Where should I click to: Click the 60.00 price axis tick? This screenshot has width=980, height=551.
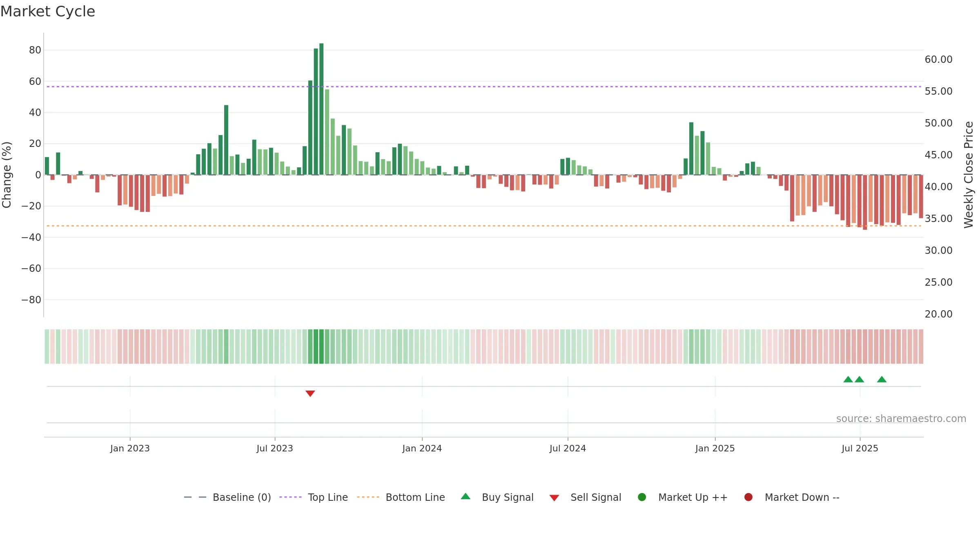pos(938,60)
